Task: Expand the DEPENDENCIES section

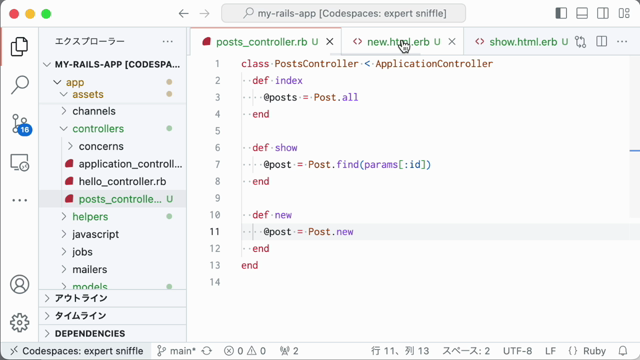Action: pos(113,333)
